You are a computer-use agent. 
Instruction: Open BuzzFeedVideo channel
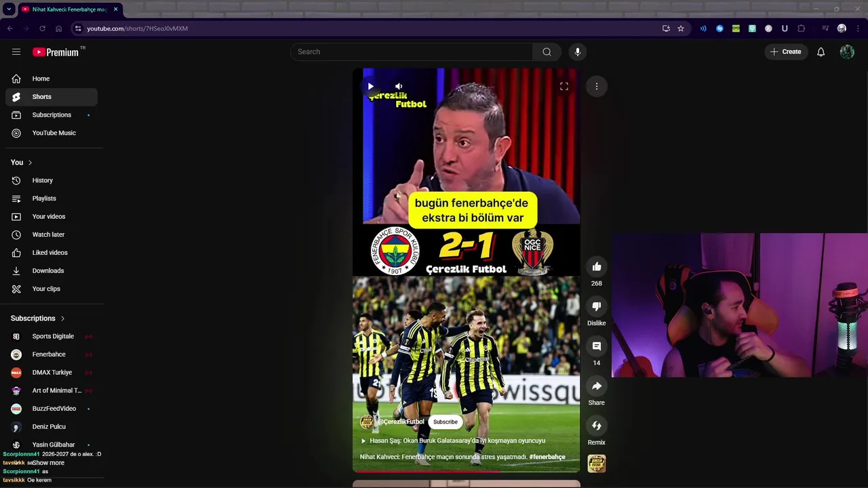[x=52, y=409]
